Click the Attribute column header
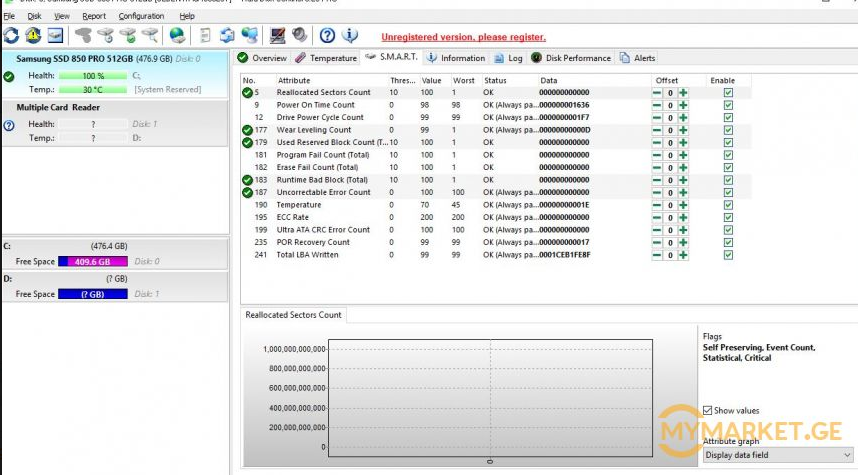This screenshot has width=858, height=475. point(332,80)
